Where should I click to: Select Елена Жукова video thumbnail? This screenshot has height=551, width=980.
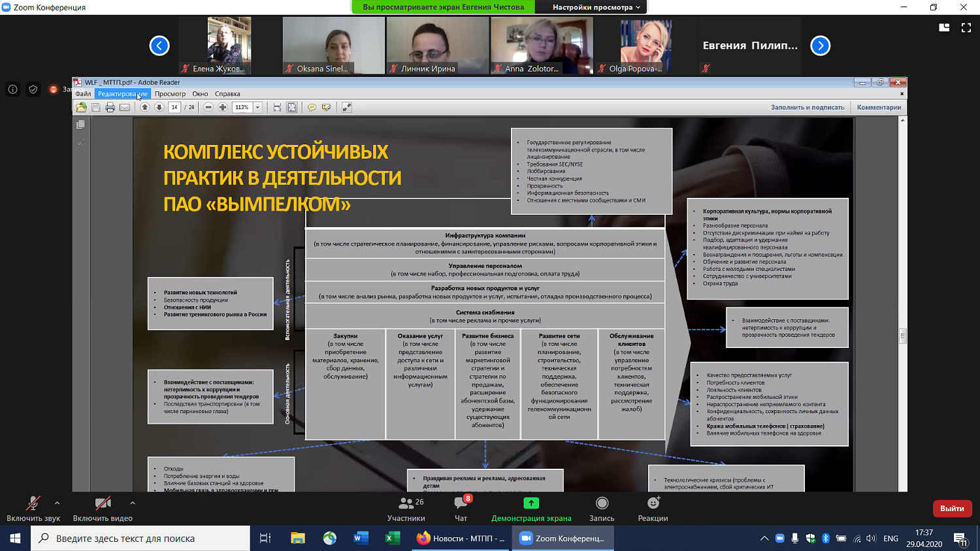(x=229, y=46)
